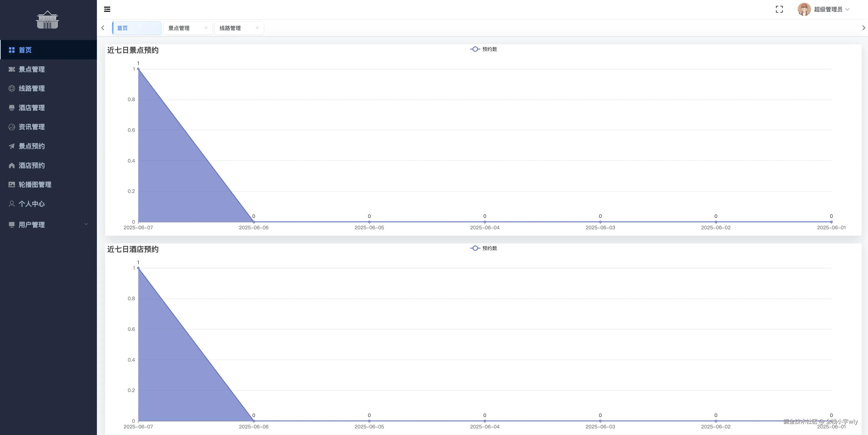Collapse sidebar with hamburger menu icon
The height and width of the screenshot is (435, 868).
coord(107,9)
